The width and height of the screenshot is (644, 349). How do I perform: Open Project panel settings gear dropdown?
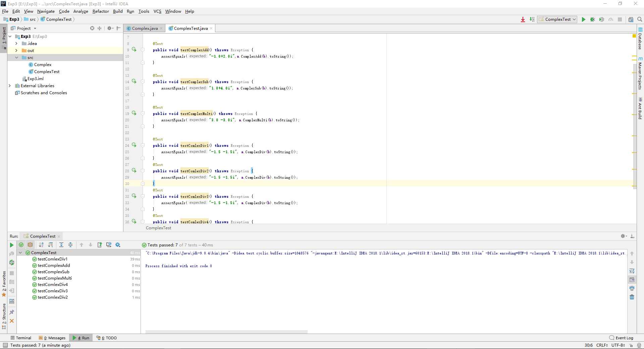coord(110,28)
